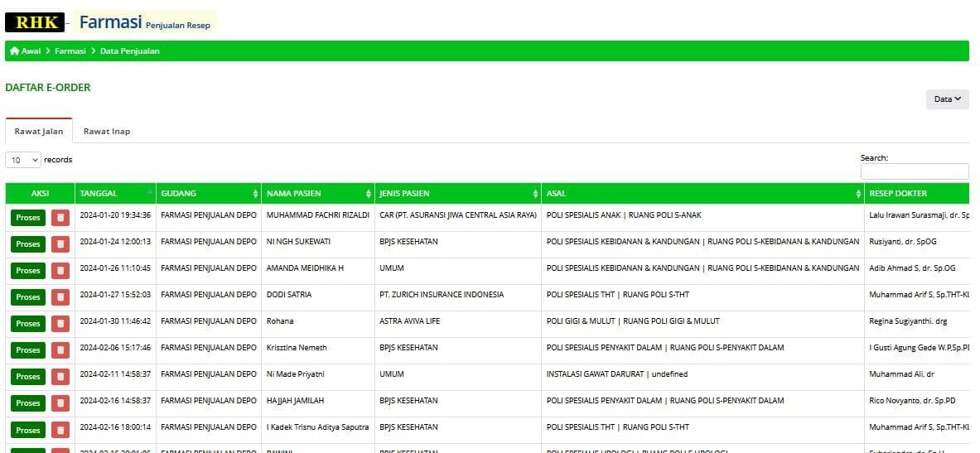This screenshot has height=453, width=980.
Task: Click trash icon for AMANDA MEIDHIKA H
Action: tap(60, 271)
